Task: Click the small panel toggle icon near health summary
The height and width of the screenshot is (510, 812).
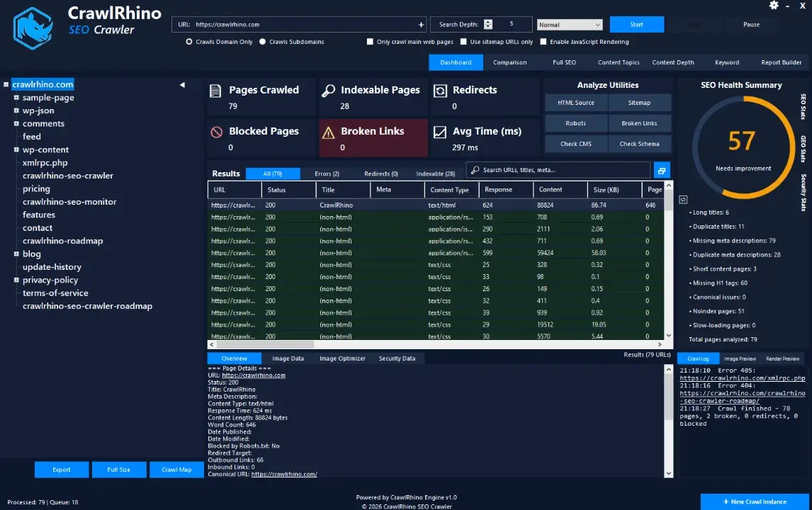Action: click(x=683, y=199)
